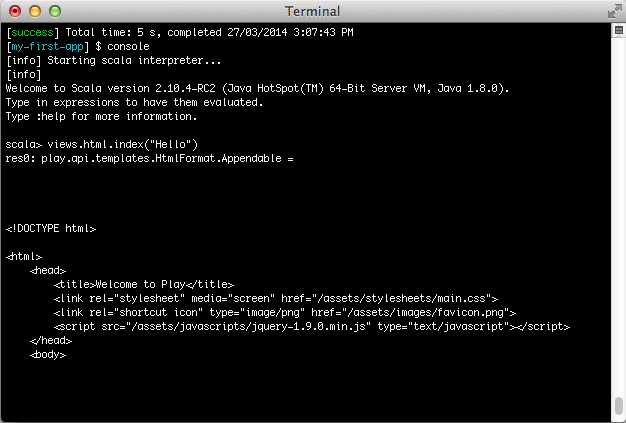Minimize the Terminal with the yellow button

(x=35, y=11)
